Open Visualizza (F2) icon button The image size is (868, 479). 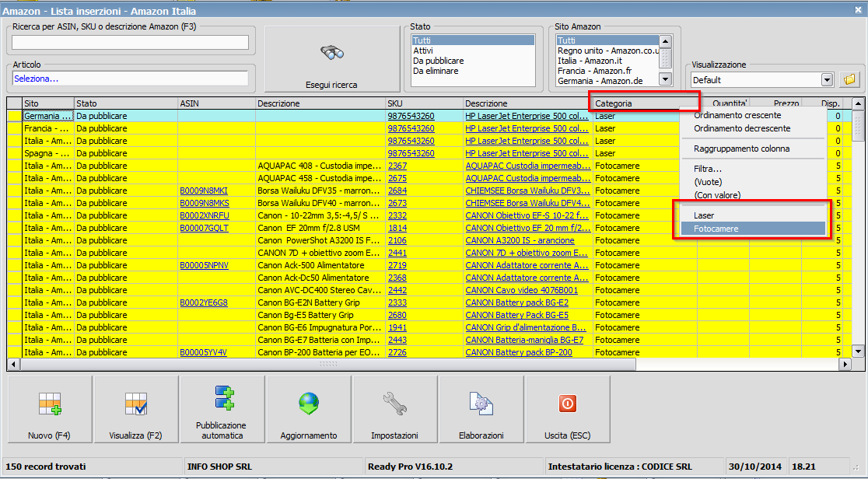pyautogui.click(x=135, y=404)
